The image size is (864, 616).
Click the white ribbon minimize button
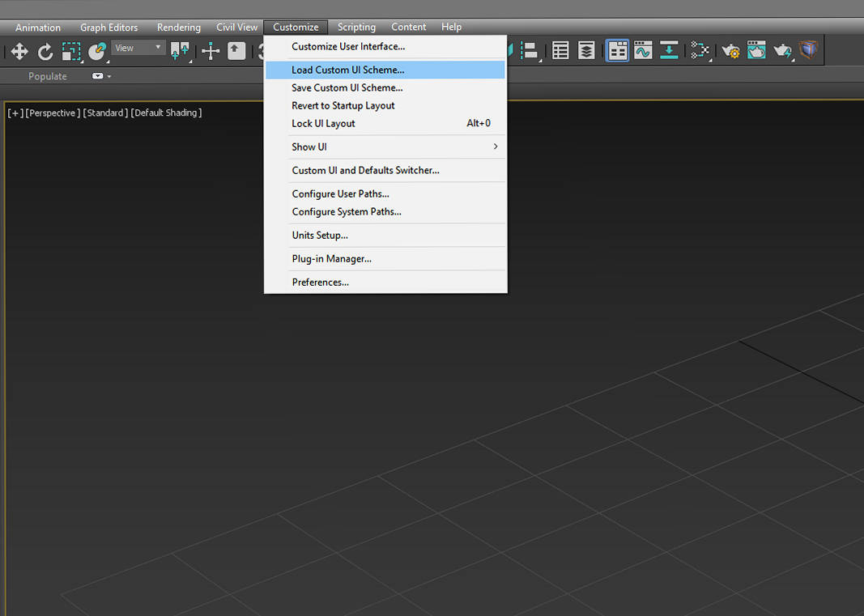(x=97, y=76)
